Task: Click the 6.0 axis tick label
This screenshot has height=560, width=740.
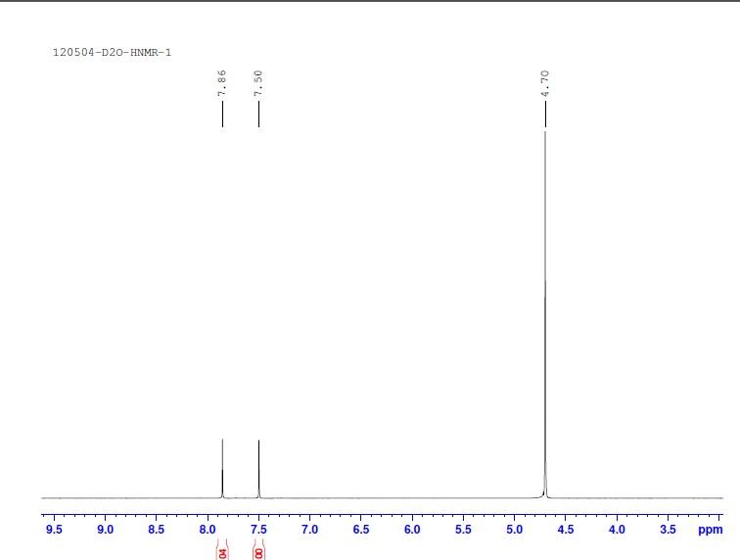Action: tap(412, 530)
